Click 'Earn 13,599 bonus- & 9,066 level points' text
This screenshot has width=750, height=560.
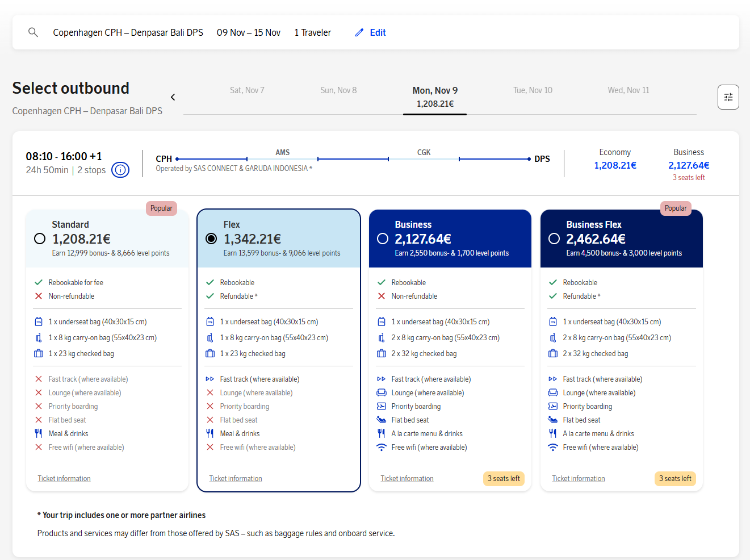point(282,253)
